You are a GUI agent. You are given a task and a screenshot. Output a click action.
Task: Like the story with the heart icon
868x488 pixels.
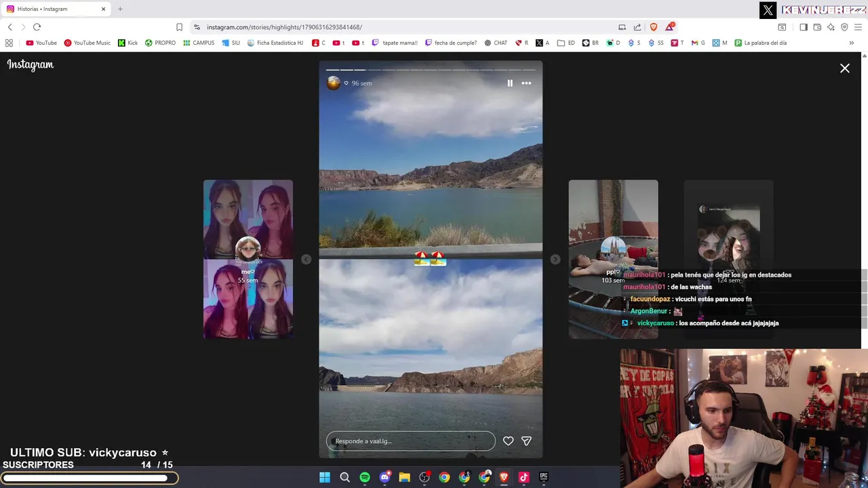click(x=508, y=441)
